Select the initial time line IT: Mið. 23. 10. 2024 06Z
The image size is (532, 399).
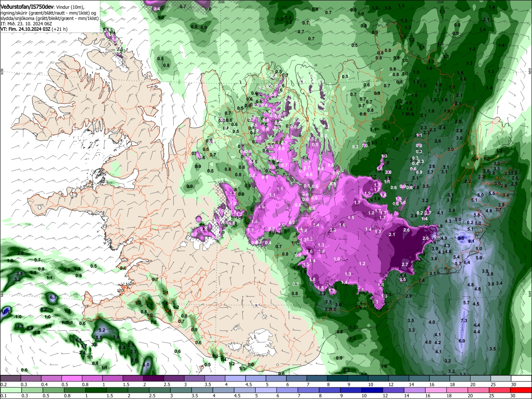pyautogui.click(x=26, y=24)
